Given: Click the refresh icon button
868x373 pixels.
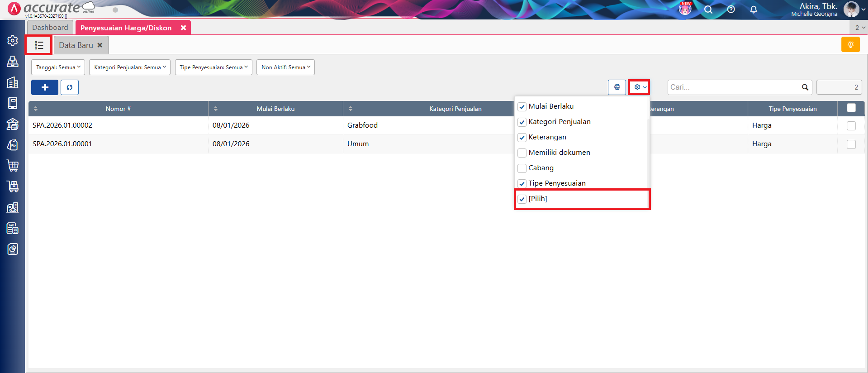Looking at the screenshot, I should click(x=70, y=87).
